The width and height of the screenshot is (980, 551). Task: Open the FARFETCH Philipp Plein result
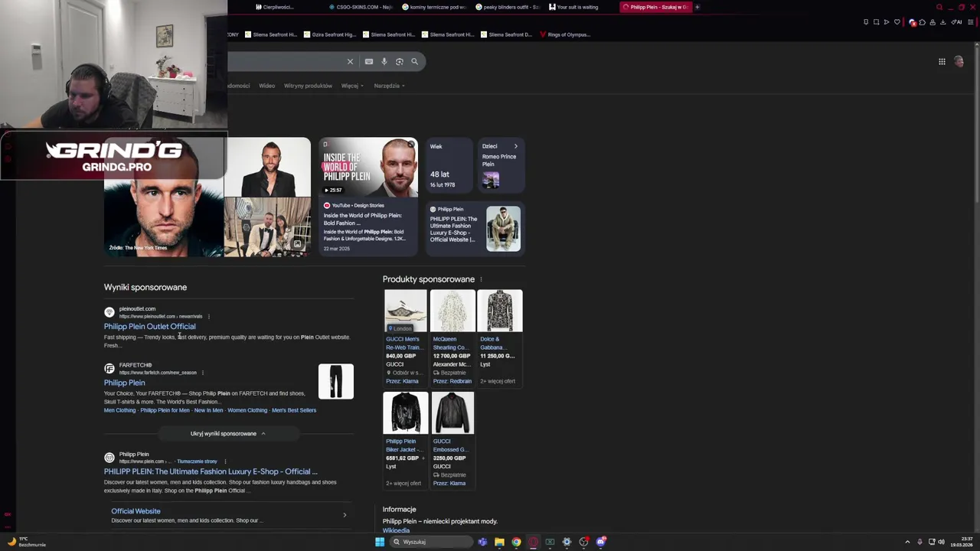click(x=124, y=383)
